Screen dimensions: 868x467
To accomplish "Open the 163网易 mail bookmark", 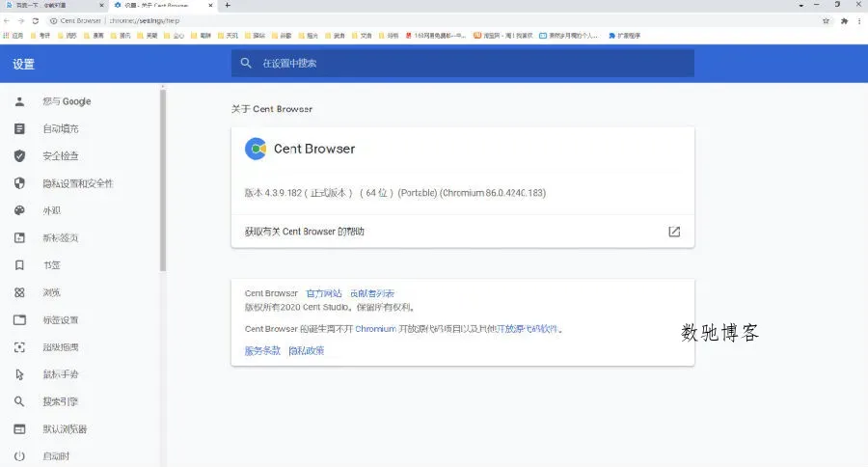I will coord(436,36).
